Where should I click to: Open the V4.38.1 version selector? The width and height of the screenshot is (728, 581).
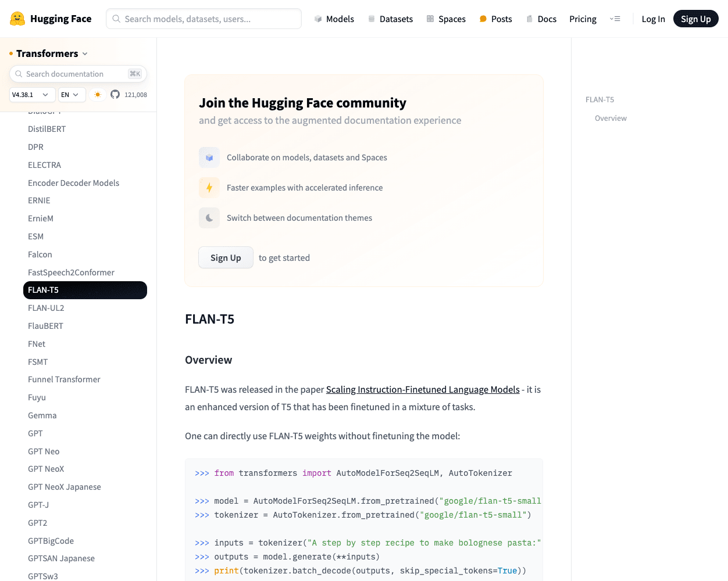(x=33, y=95)
